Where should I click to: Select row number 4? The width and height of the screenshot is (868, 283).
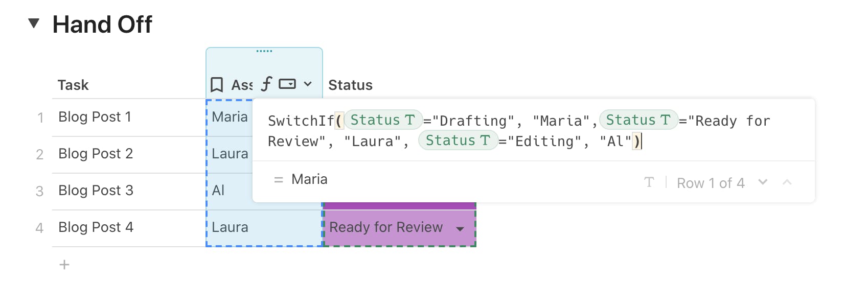(39, 228)
